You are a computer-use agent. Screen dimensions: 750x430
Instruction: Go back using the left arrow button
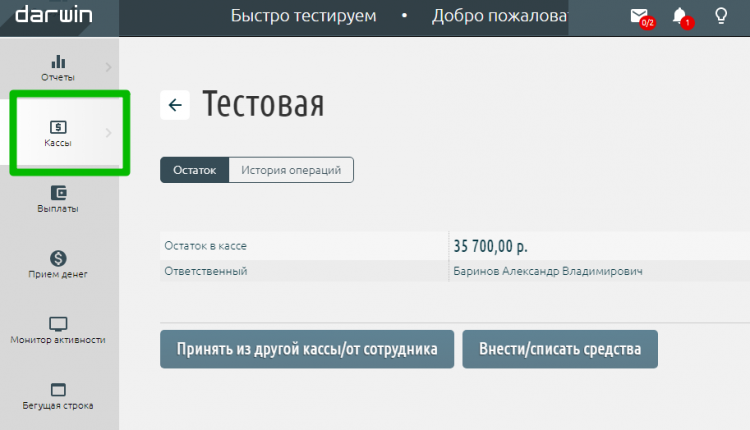point(175,105)
